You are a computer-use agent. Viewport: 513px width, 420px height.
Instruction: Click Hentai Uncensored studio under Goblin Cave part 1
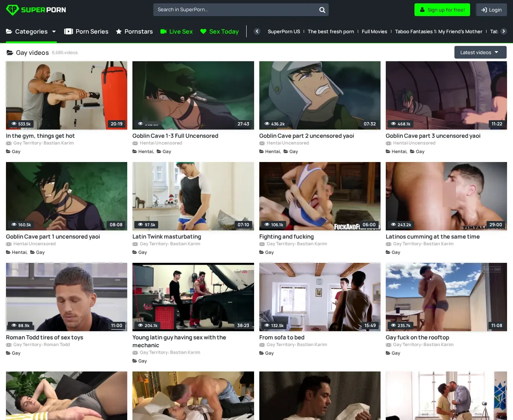[x=34, y=244]
